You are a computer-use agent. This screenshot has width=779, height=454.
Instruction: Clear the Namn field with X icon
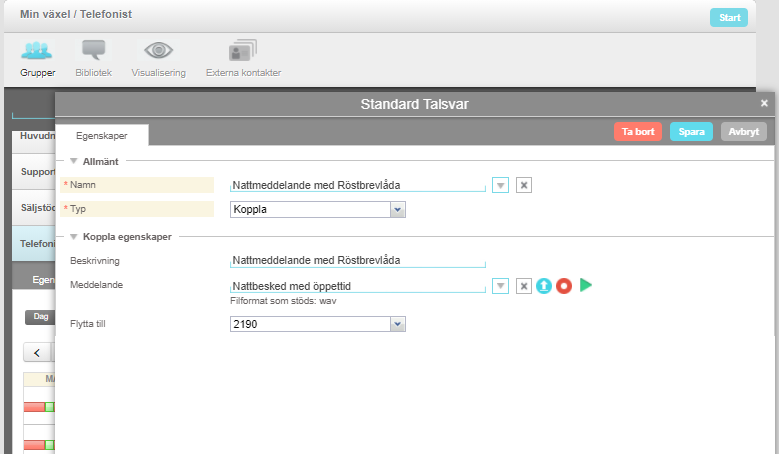tap(524, 185)
